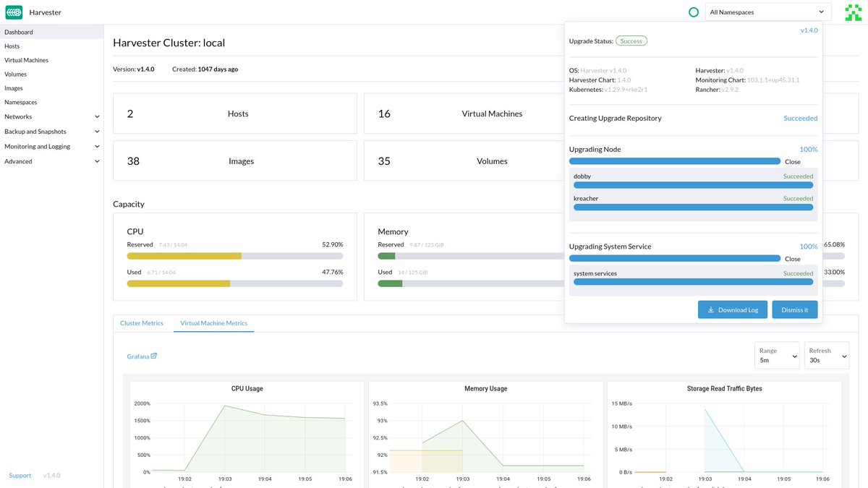Open the 2 Hosts summary card

tap(235, 114)
